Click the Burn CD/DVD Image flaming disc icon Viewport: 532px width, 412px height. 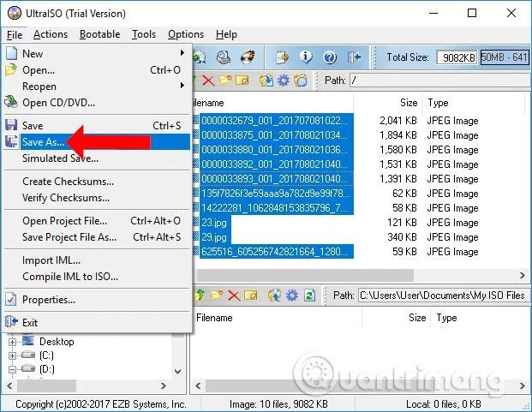[248, 57]
